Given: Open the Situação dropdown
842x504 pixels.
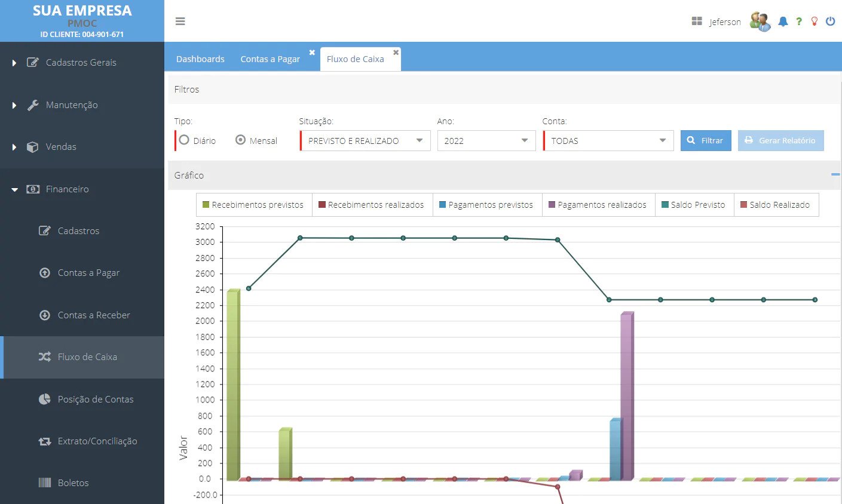Looking at the screenshot, I should click(365, 141).
